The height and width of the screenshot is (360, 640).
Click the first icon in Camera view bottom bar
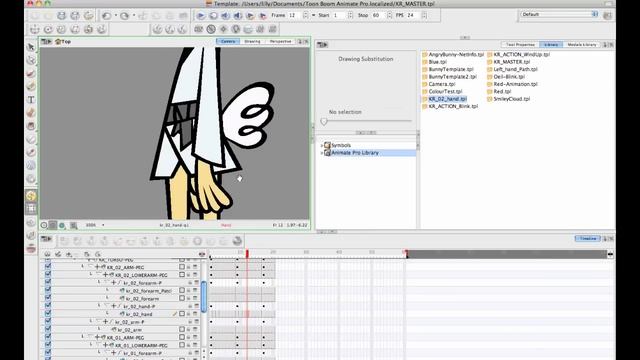tap(44, 225)
